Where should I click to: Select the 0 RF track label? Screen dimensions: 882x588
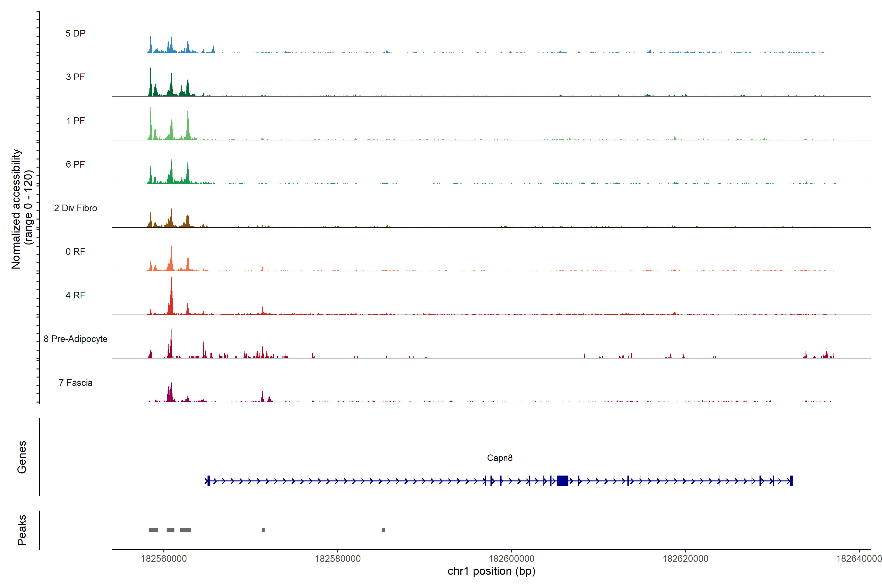point(75,252)
